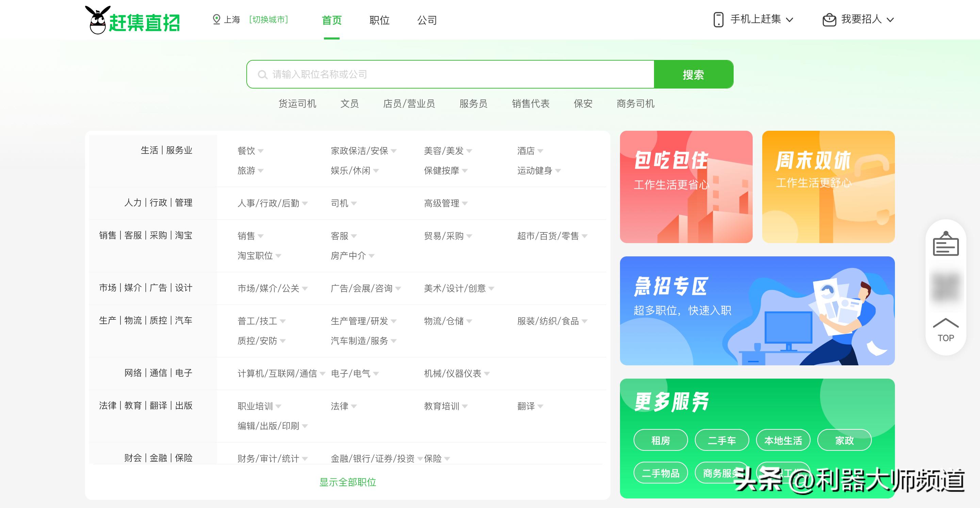Screen dimensions: 980x508
Task: Click the phone icon next to 手机上赶集
Action: (718, 19)
